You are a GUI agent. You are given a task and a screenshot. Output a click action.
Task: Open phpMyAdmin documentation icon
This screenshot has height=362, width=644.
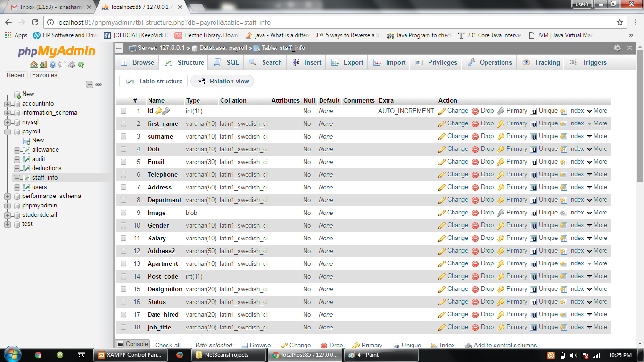click(53, 65)
